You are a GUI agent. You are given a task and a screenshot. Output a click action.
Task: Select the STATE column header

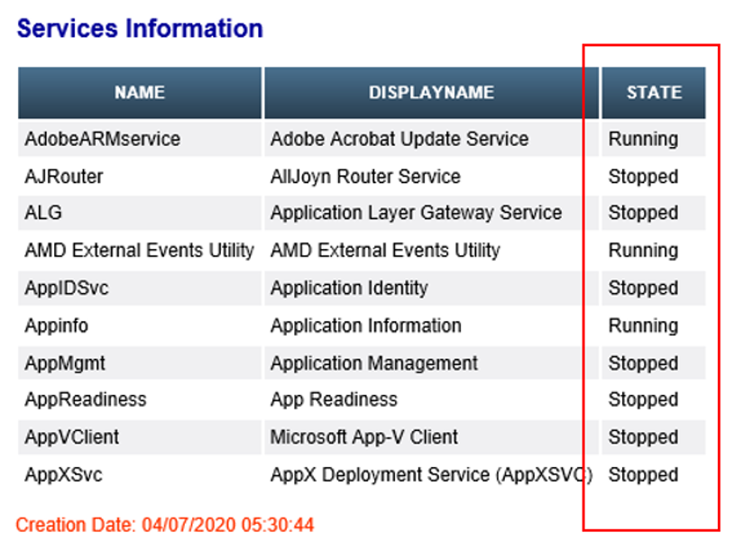(654, 93)
